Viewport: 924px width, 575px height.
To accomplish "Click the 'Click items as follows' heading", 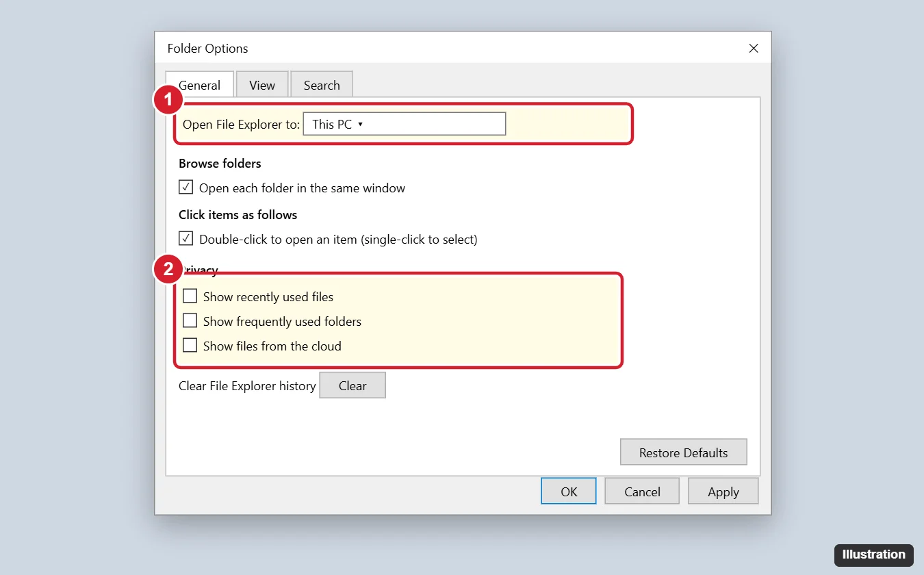I will point(238,215).
